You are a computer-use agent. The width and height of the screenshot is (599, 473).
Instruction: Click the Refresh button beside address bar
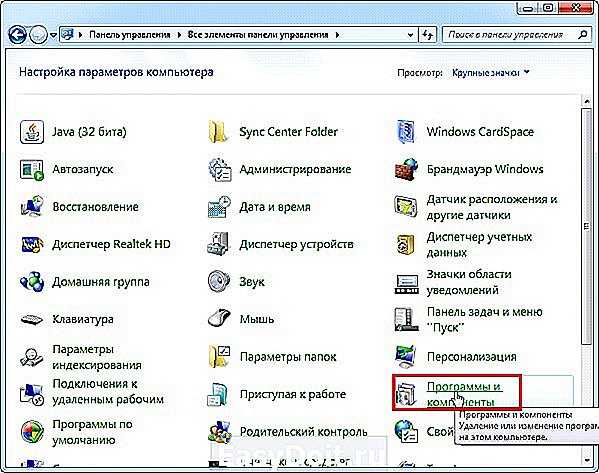click(428, 35)
